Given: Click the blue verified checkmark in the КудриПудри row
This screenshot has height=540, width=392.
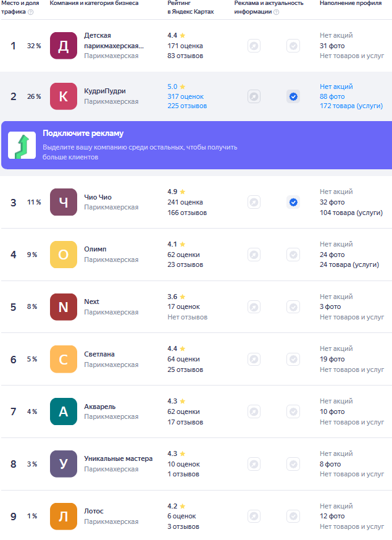Looking at the screenshot, I should click(293, 96).
